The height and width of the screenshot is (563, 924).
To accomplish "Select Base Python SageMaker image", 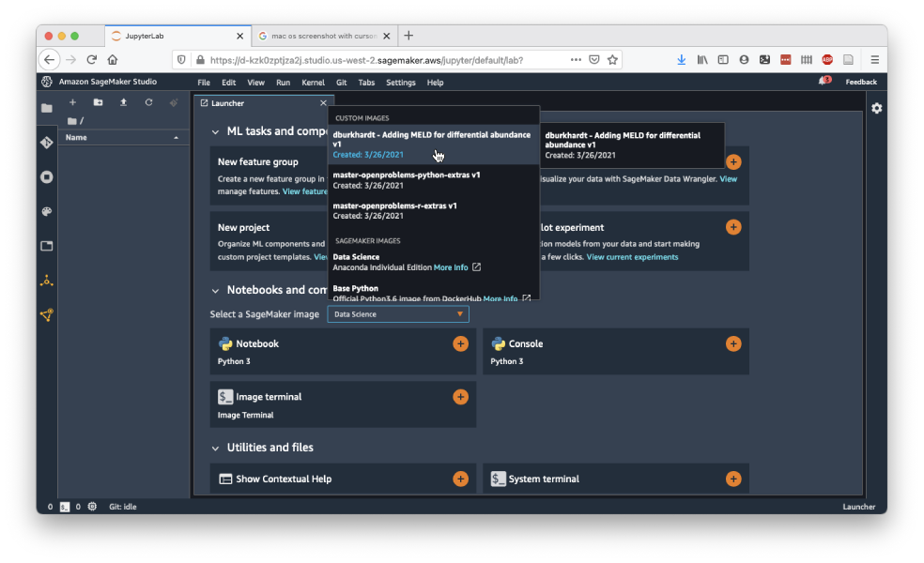I will pos(434,293).
